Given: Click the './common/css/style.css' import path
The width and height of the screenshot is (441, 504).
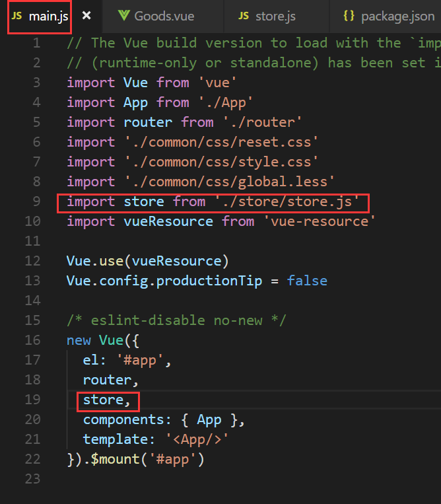Looking at the screenshot, I should (221, 162).
